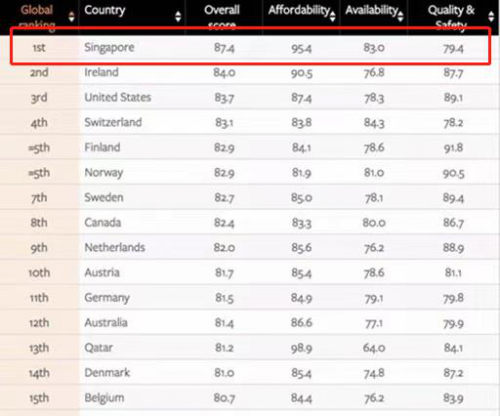Click Switzerland country cell

coord(113,122)
